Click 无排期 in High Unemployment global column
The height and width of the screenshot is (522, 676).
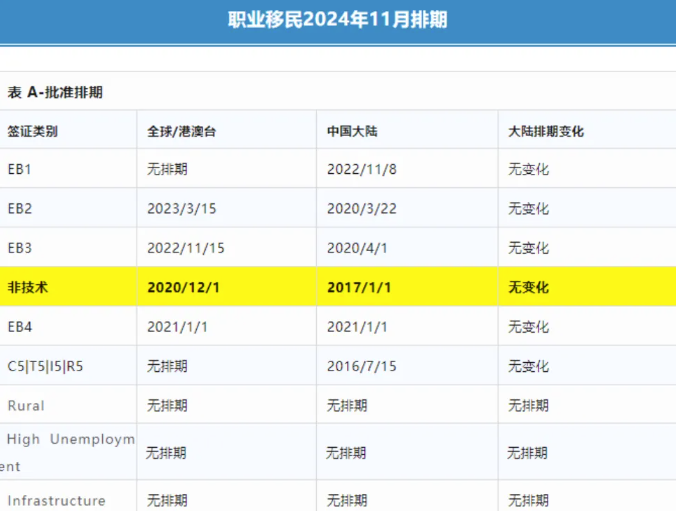(x=166, y=453)
